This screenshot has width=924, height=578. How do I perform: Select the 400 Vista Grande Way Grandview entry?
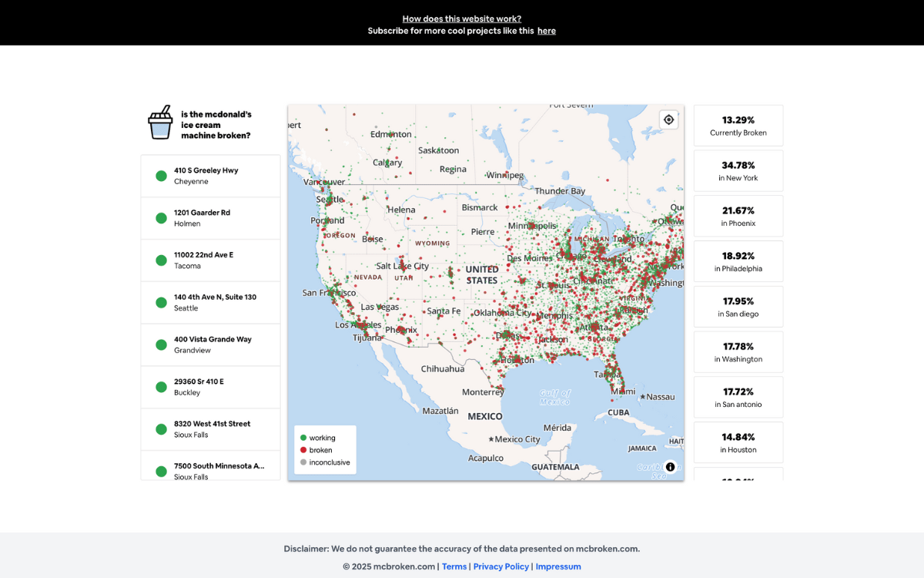(210, 344)
